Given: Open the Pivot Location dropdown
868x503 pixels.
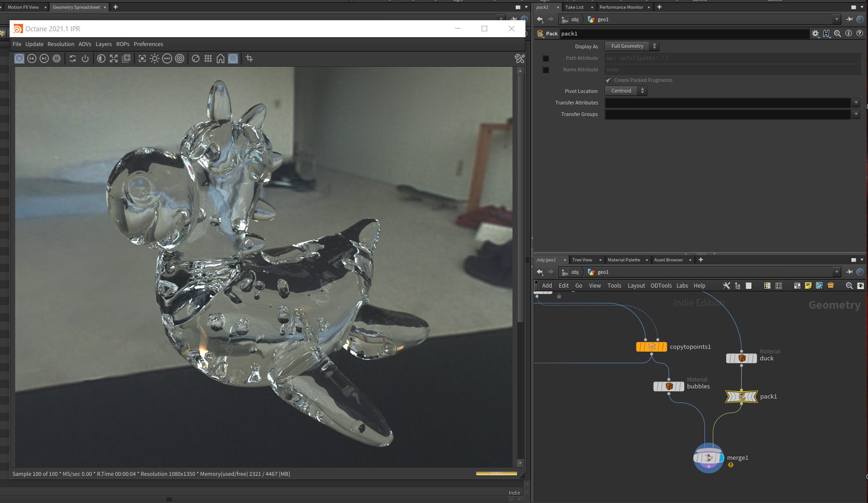Looking at the screenshot, I should pyautogui.click(x=626, y=91).
